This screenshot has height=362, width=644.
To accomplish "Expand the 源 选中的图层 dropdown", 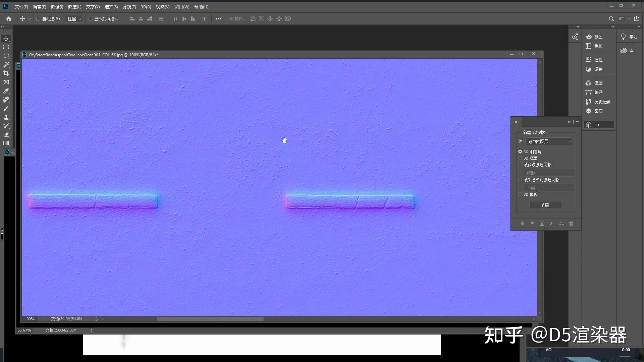I will click(549, 141).
